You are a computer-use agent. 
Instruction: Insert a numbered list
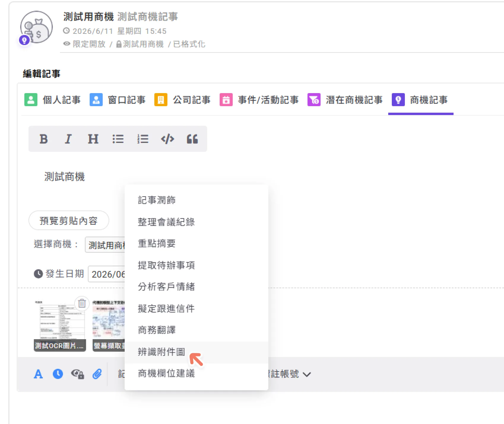tap(143, 139)
